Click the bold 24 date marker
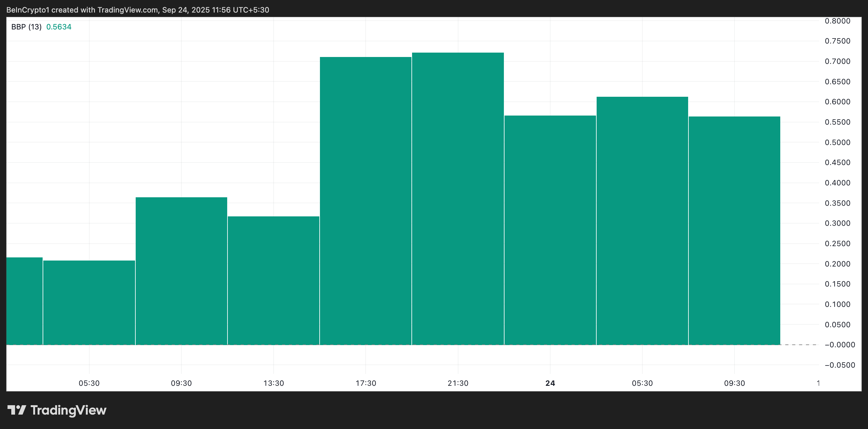 [550, 383]
